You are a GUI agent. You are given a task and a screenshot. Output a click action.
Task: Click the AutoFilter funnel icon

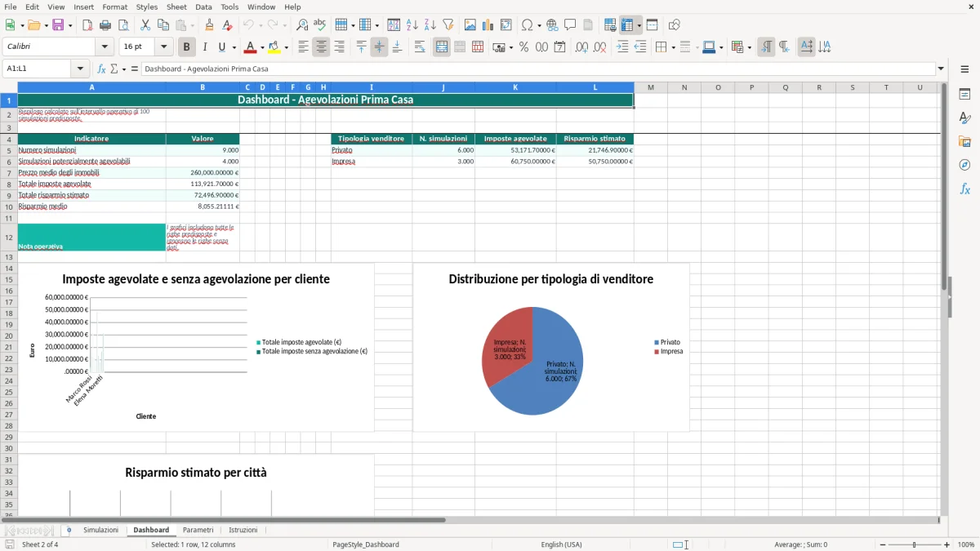[448, 25]
